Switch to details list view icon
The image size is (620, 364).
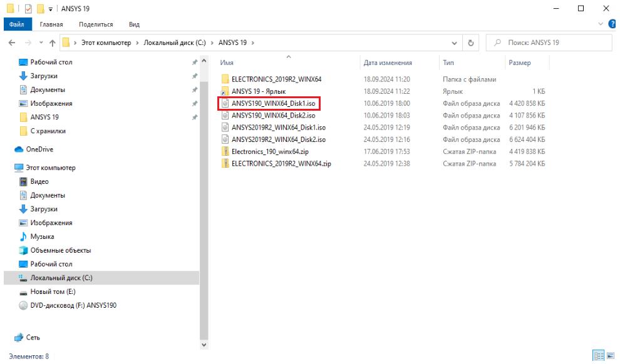tap(597, 355)
